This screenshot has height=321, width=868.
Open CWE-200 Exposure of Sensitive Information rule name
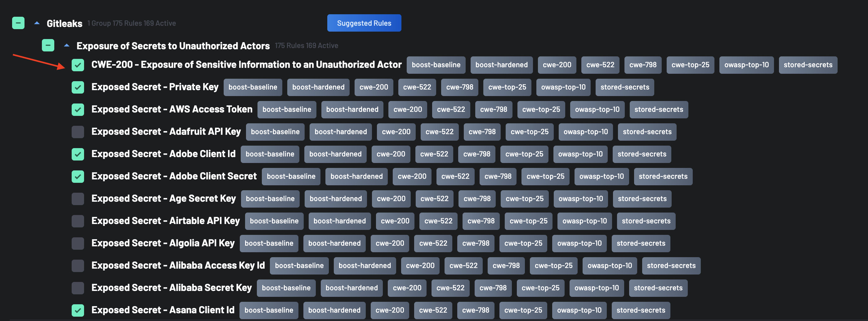246,65
